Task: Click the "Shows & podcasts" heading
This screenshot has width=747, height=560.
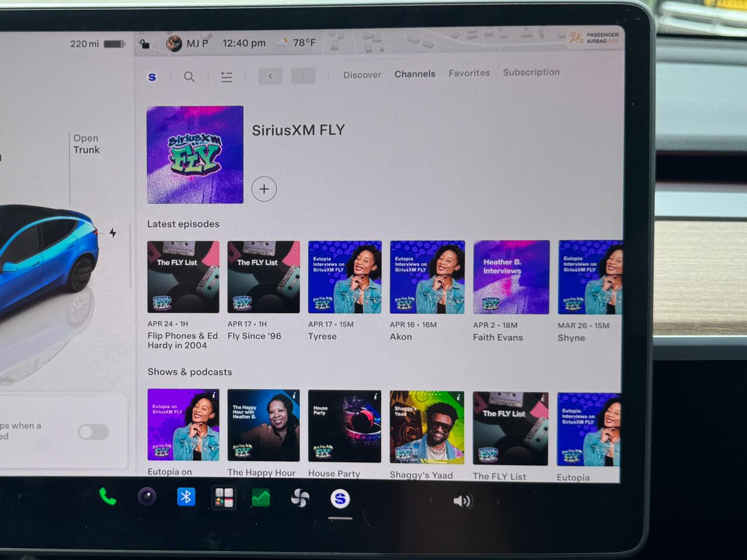Action: point(190,372)
